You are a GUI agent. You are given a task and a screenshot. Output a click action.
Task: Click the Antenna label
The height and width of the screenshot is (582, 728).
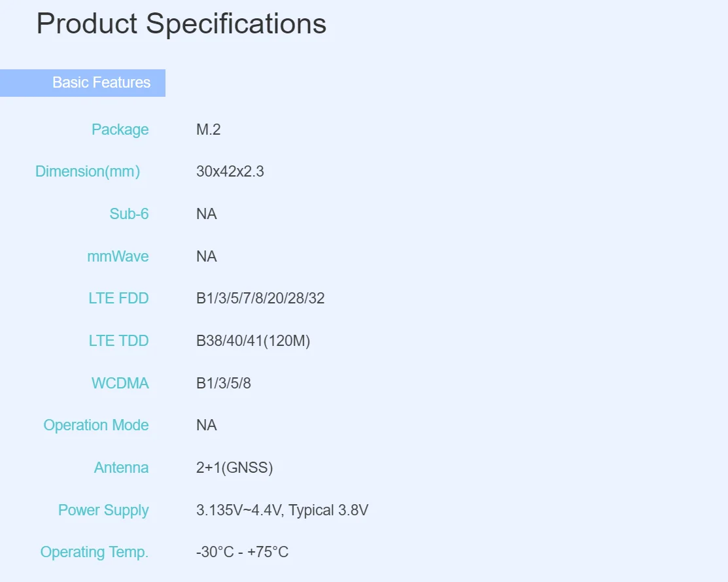(x=121, y=468)
